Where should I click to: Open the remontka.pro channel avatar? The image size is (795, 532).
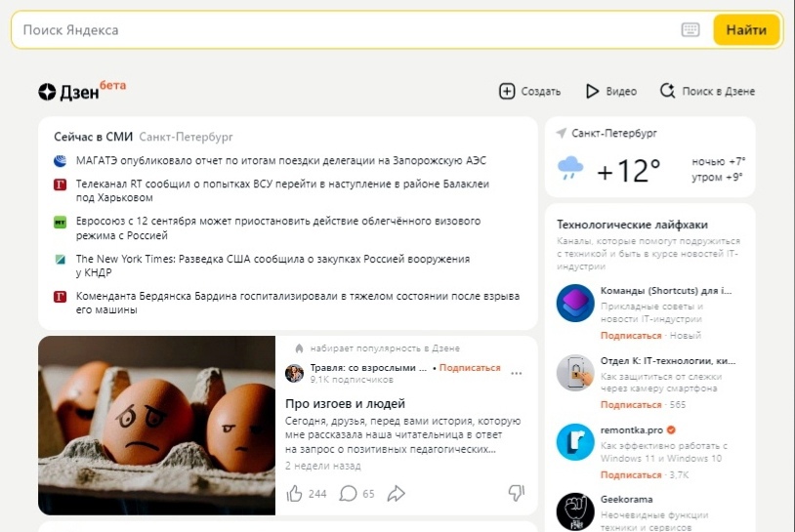click(575, 442)
